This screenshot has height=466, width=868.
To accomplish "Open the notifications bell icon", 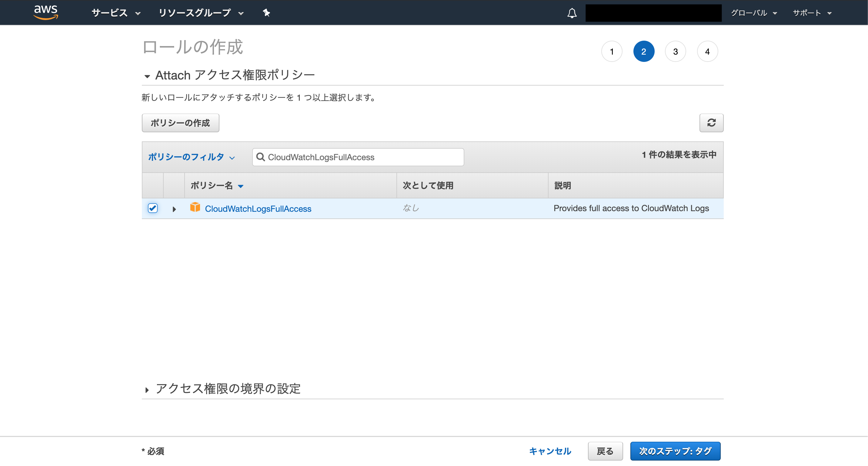I will pyautogui.click(x=572, y=13).
